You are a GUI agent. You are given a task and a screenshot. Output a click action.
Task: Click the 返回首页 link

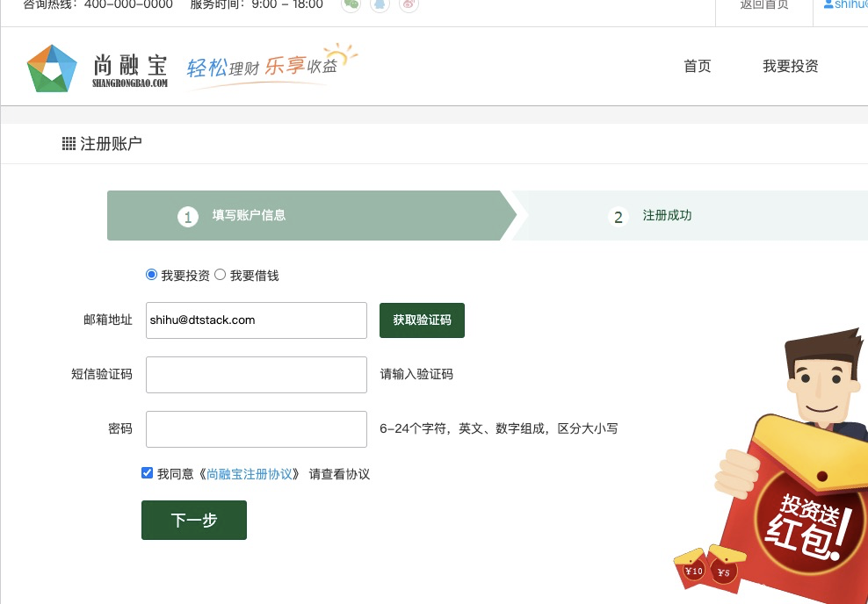pos(764,4)
